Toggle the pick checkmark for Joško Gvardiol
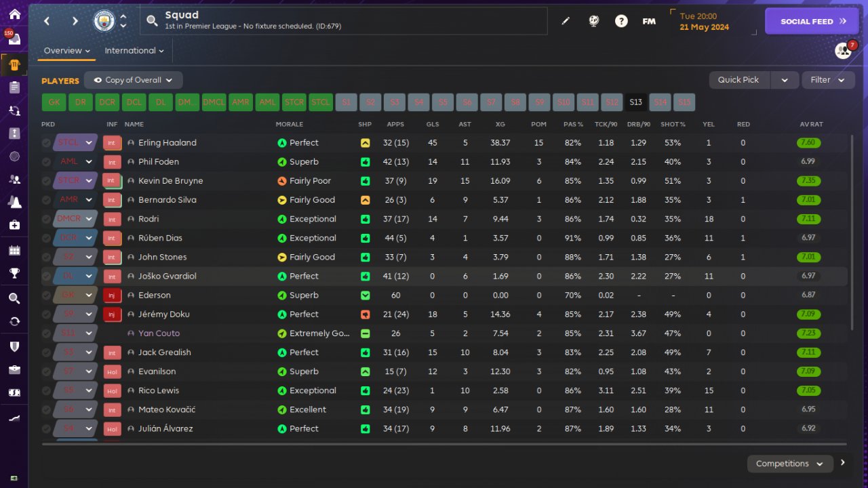The width and height of the screenshot is (868, 488). [x=46, y=277]
